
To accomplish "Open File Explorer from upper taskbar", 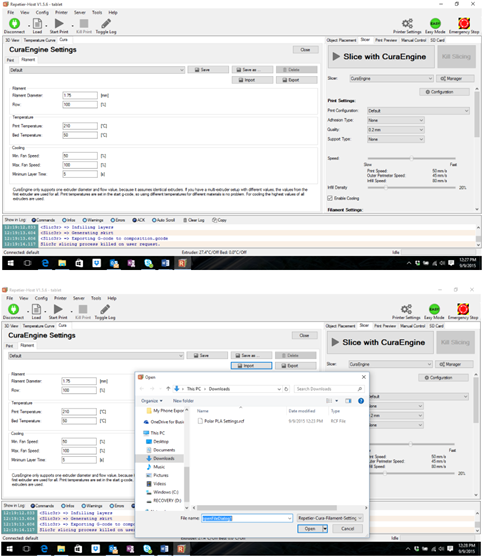I will coord(62,263).
